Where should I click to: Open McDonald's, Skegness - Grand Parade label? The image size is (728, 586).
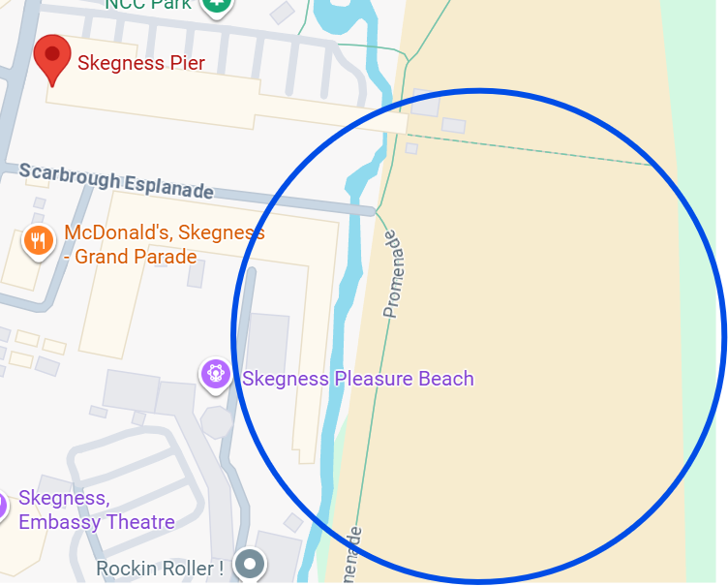point(165,244)
